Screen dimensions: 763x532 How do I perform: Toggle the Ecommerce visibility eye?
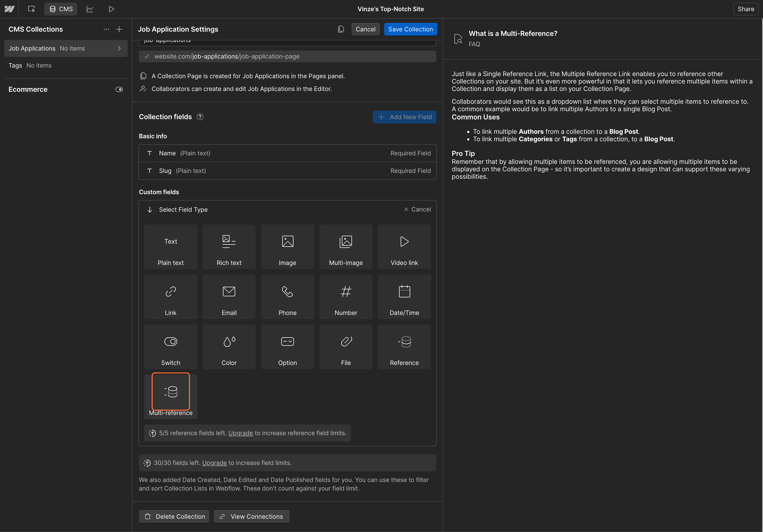tap(119, 89)
